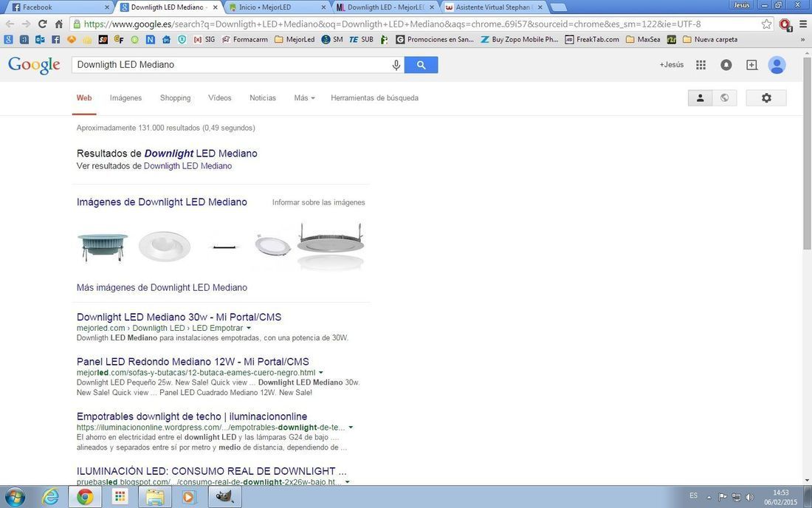Click the address bar URL

pos(392,24)
